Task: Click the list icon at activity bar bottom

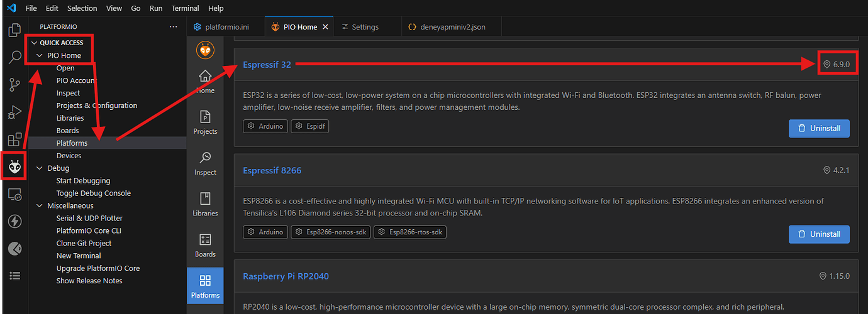Action: click(14, 276)
